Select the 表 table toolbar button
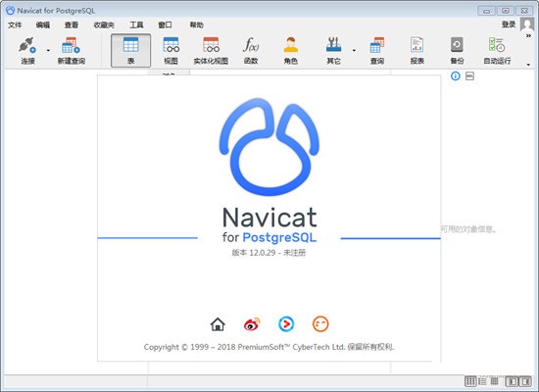 coord(130,51)
